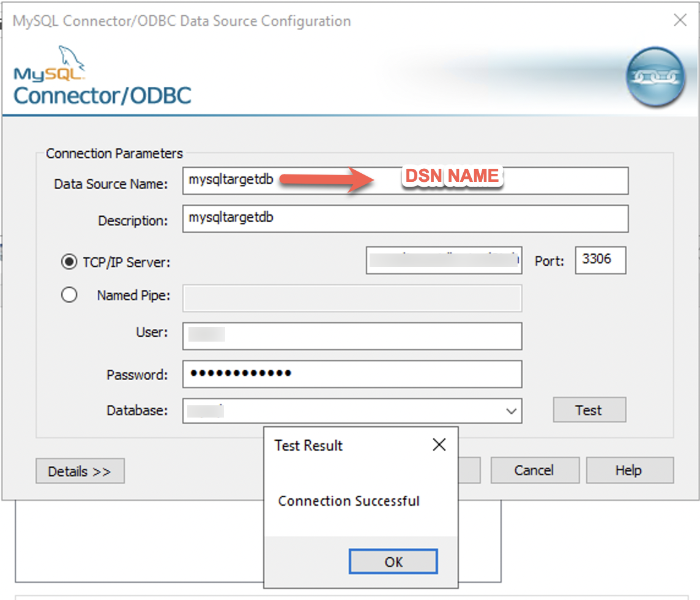This screenshot has height=600, width=700.
Task: Click the Test Result dialog title
Action: coord(308,446)
